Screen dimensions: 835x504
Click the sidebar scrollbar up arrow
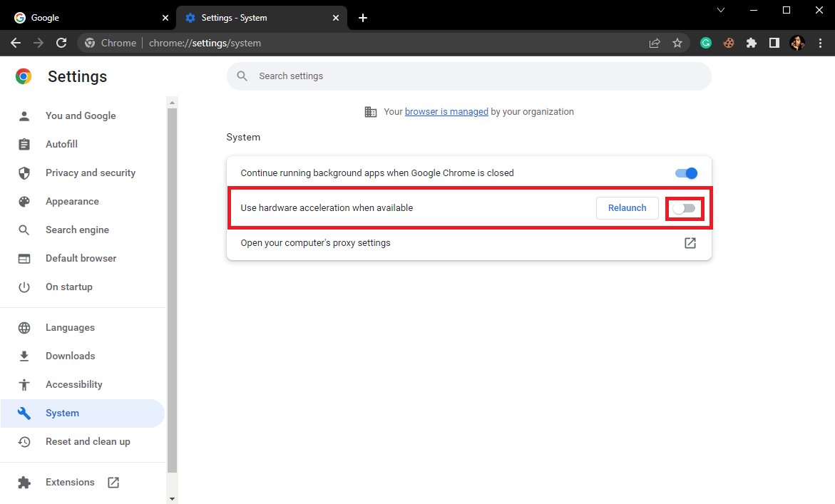click(x=171, y=102)
